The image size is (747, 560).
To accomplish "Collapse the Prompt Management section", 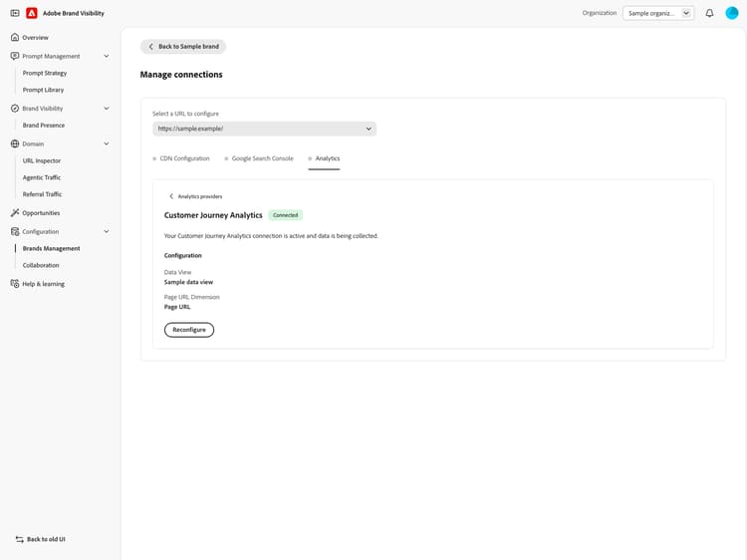I will (107, 56).
